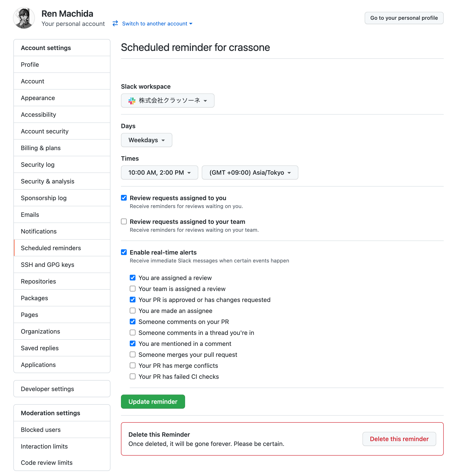Image resolution: width=465 pixels, height=476 pixels.
Task: Enable Review requests assigned to your team
Action: tap(124, 221)
